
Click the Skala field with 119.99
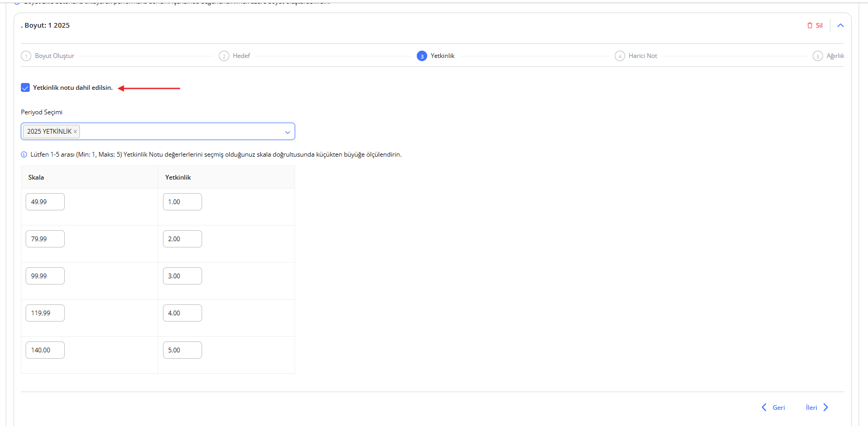[x=45, y=313]
